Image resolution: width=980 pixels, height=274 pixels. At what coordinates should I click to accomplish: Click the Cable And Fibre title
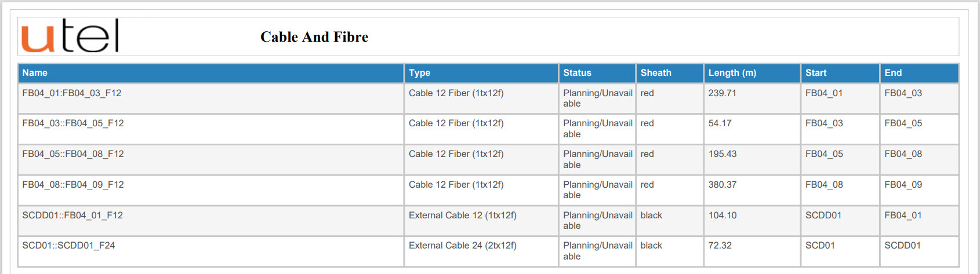pos(314,37)
